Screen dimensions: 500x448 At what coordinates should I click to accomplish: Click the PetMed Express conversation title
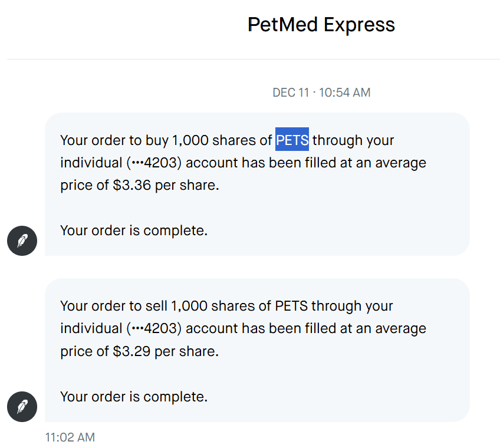[321, 25]
